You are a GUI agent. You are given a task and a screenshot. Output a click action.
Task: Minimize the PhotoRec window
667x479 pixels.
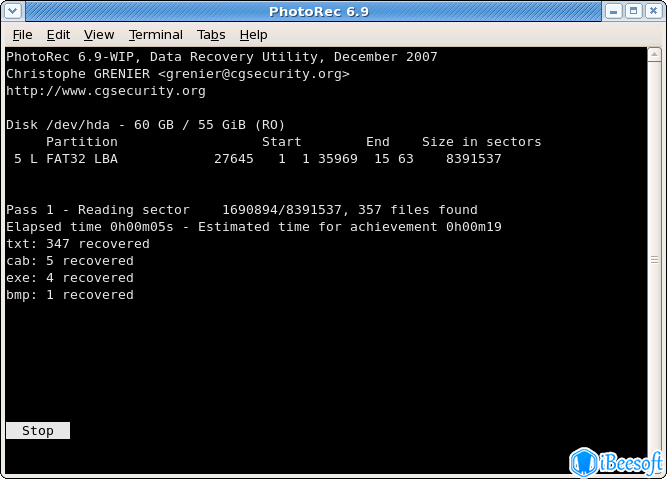613,11
